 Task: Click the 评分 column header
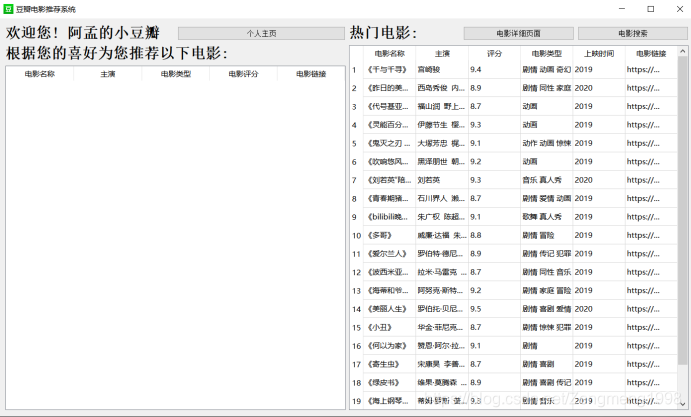(494, 53)
